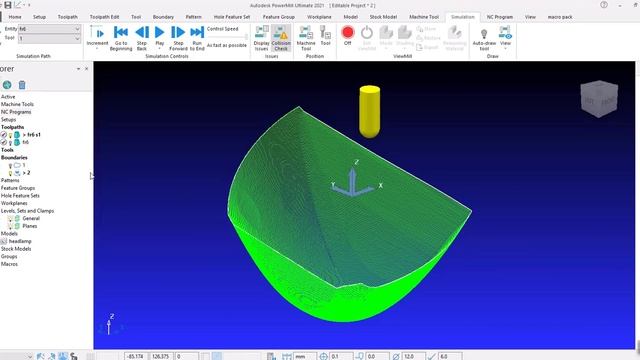The height and width of the screenshot is (360, 640).
Task: Toggle lightbulb of Planes level
Action: click(10, 227)
